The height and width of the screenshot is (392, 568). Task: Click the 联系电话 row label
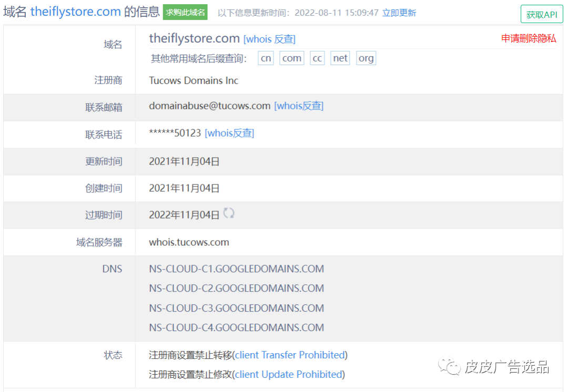click(104, 135)
